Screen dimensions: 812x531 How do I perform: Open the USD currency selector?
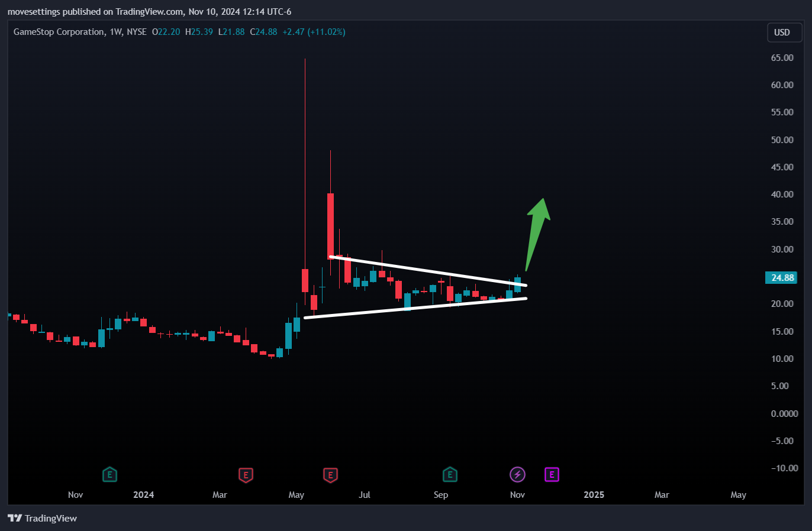(x=785, y=33)
